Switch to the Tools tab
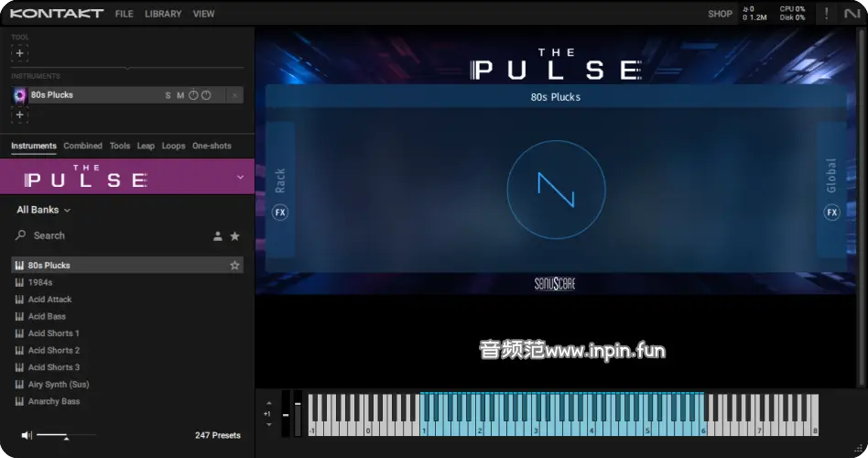The image size is (868, 458). point(120,146)
